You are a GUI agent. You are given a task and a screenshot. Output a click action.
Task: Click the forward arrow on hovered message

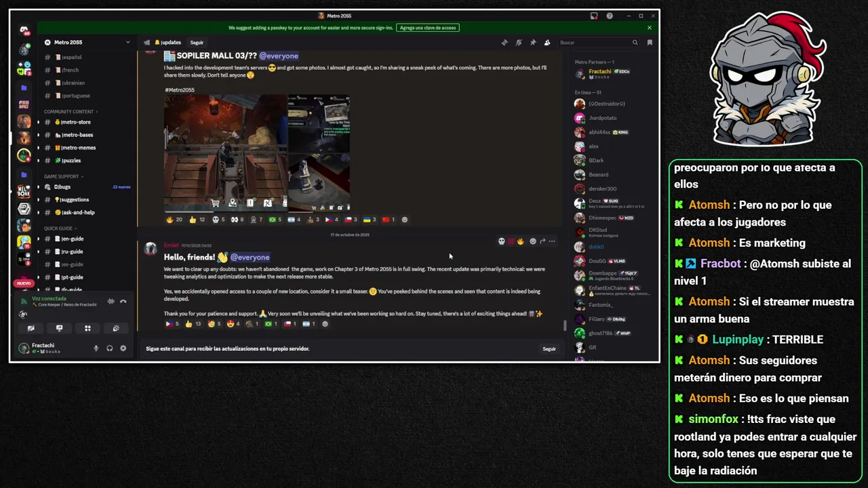pos(542,241)
